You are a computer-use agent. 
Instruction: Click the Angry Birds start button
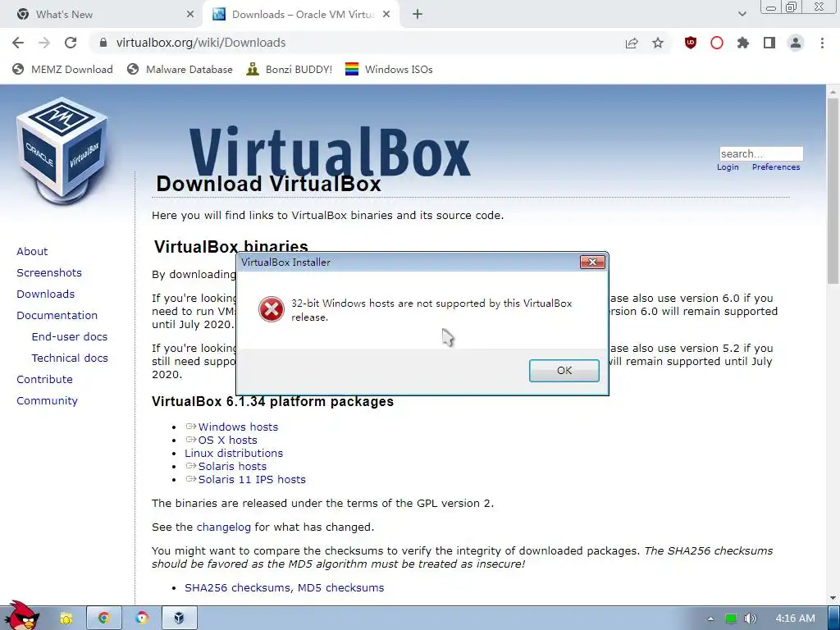point(22,616)
